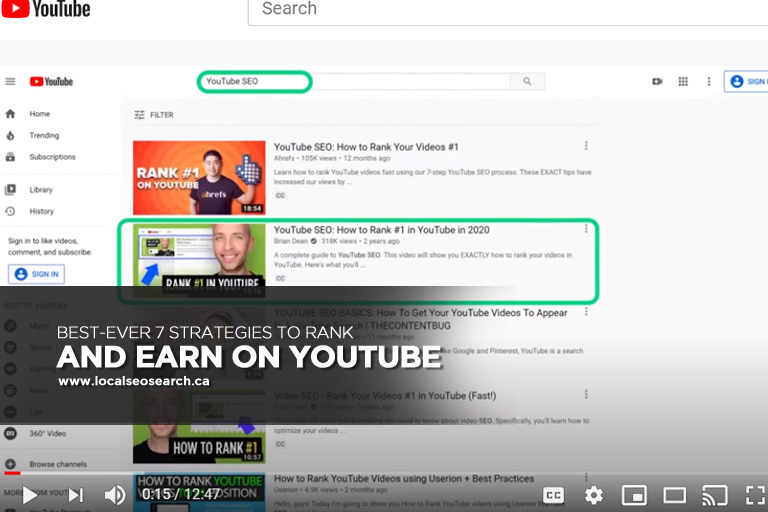Click the Trending flame icon
Viewport: 768px width, 512px height.
coord(10,135)
